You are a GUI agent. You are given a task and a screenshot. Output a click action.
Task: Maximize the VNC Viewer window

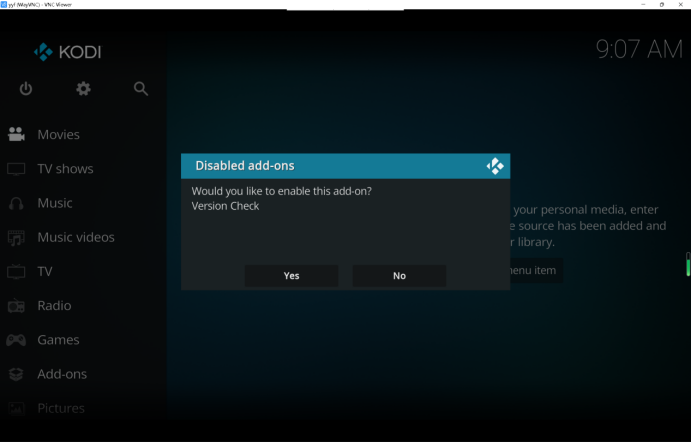pos(662,4)
